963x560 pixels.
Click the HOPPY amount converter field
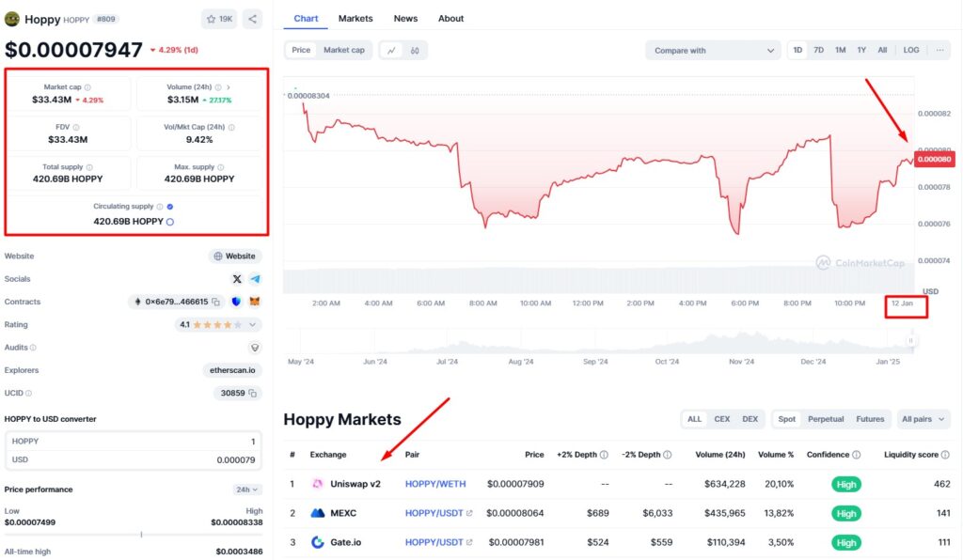click(133, 441)
